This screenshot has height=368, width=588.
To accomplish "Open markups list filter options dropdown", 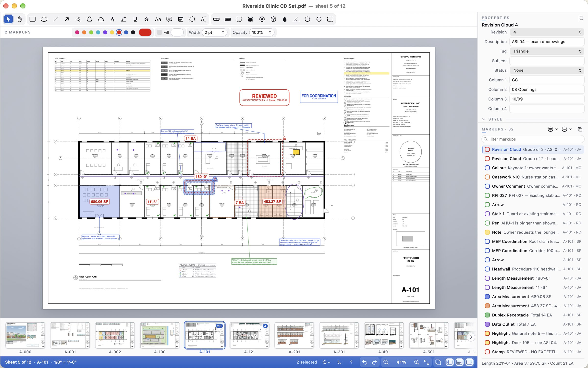I will [x=553, y=129].
